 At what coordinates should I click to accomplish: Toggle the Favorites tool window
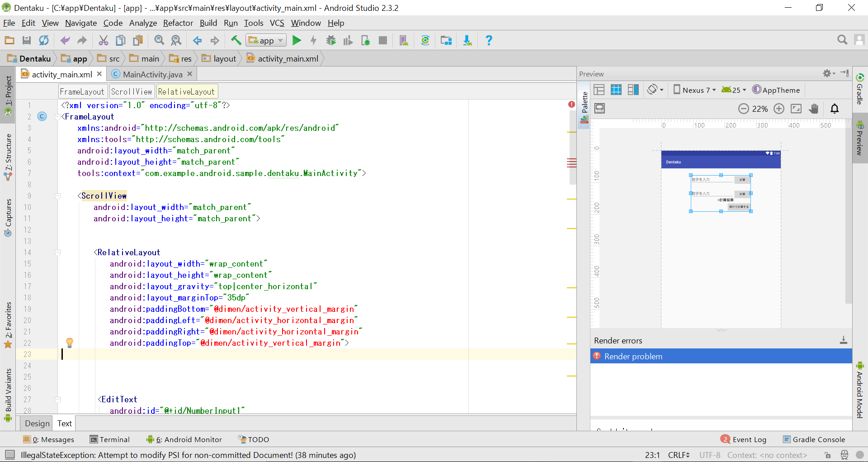tap(8, 325)
